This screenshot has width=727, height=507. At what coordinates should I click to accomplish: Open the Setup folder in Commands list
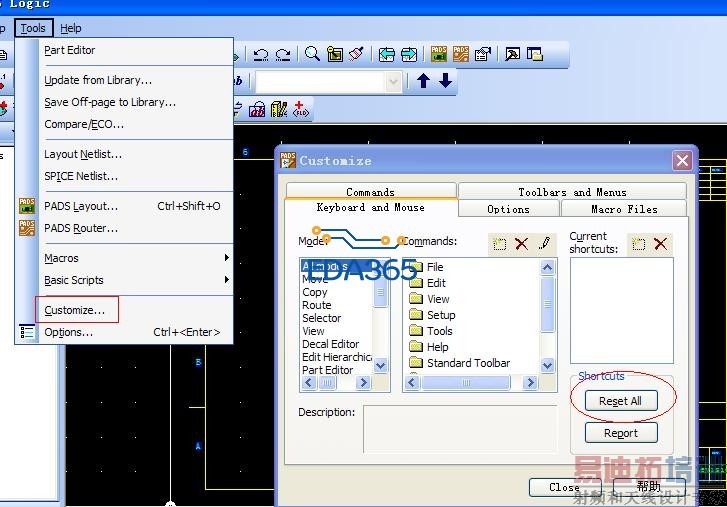point(433,315)
